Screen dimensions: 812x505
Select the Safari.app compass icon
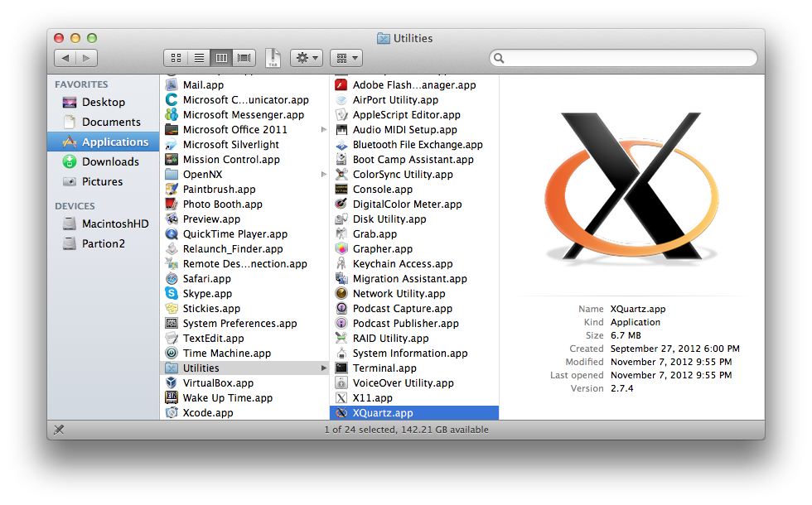tap(172, 279)
